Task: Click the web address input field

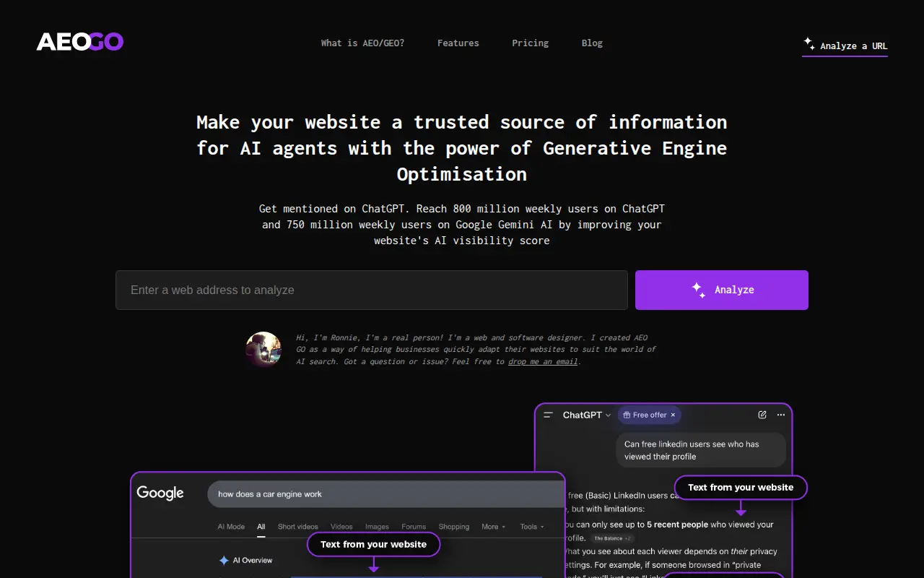Action: click(x=372, y=290)
